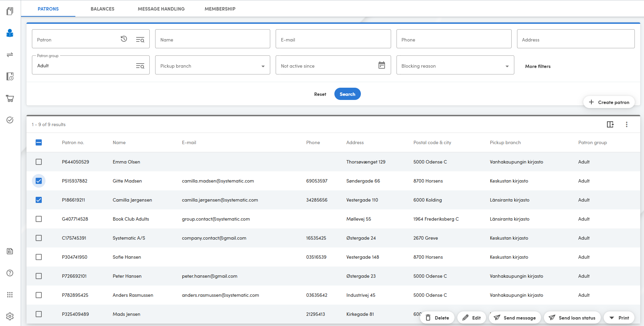Screen dimensions: 644x326
Task: Switch to the Membership tab
Action: tap(220, 9)
